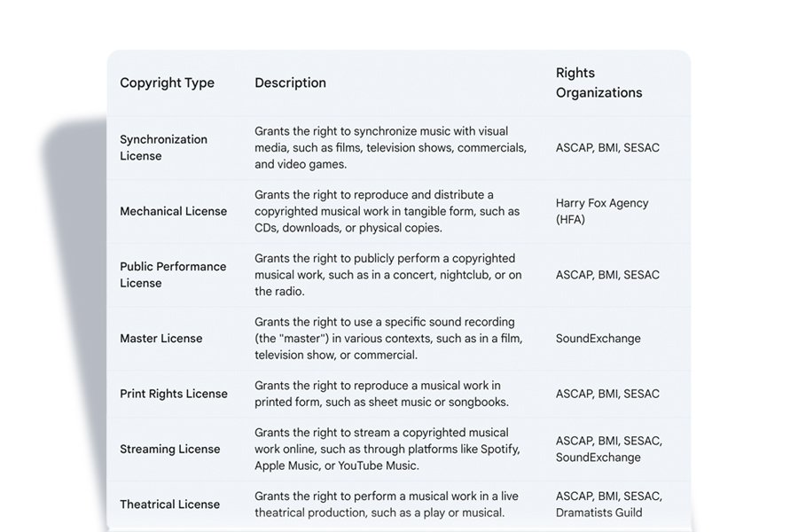This screenshot has height=532, width=798.
Task: Select the Print Rights License row label
Action: (173, 394)
